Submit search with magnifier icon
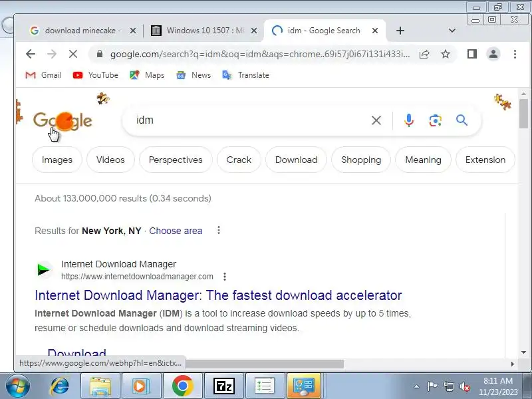Image resolution: width=532 pixels, height=399 pixels. (x=462, y=120)
